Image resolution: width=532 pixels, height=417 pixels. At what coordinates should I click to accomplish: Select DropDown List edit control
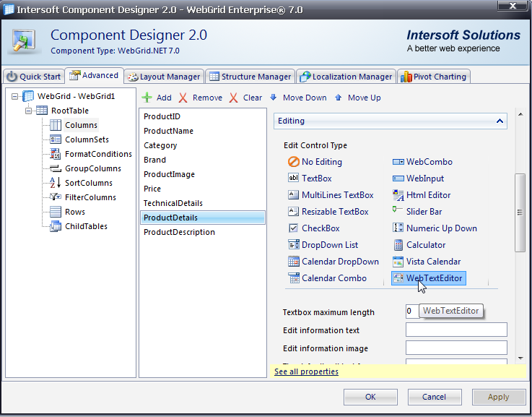pos(329,245)
